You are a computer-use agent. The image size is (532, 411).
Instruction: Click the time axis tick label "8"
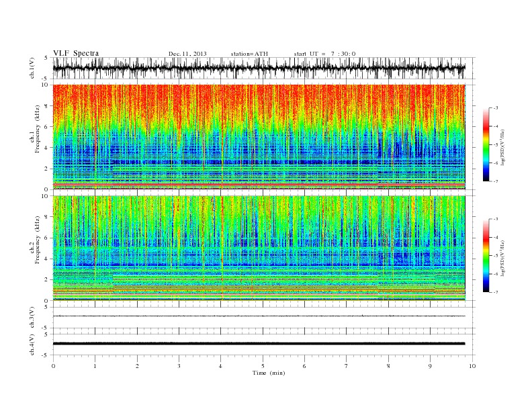(388, 366)
